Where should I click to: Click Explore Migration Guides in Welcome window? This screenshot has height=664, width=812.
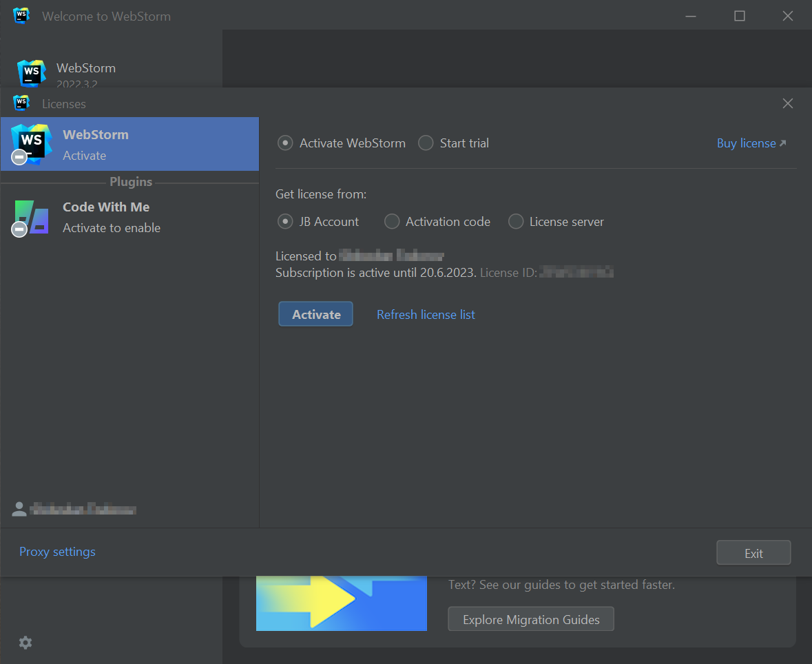(x=531, y=619)
